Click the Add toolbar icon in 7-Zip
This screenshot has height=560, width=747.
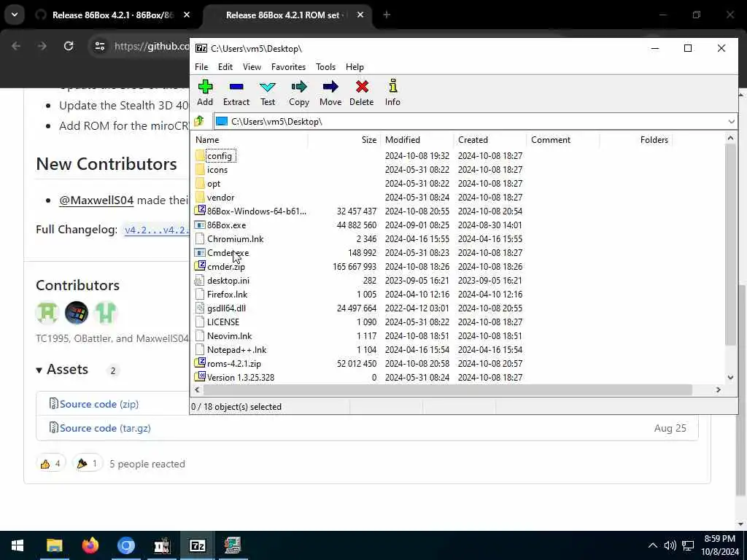205,93
